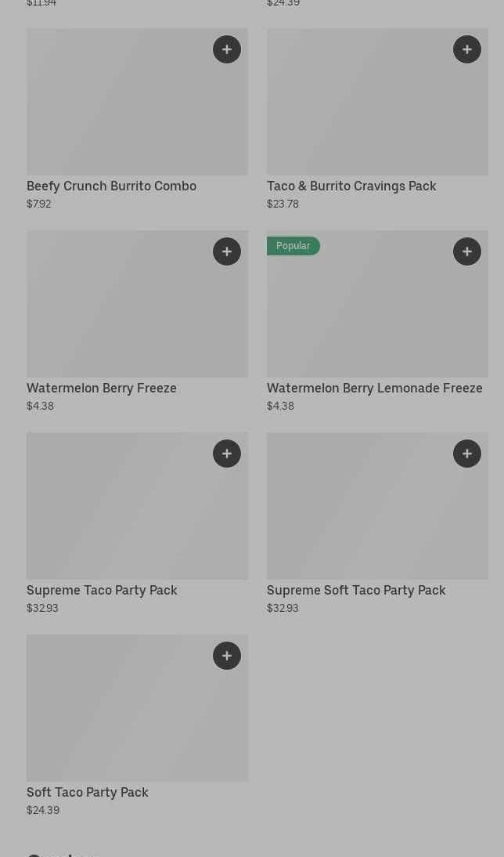The image size is (504, 857).
Task: Click the Soft Taco Party Pack title
Action: 88,792
